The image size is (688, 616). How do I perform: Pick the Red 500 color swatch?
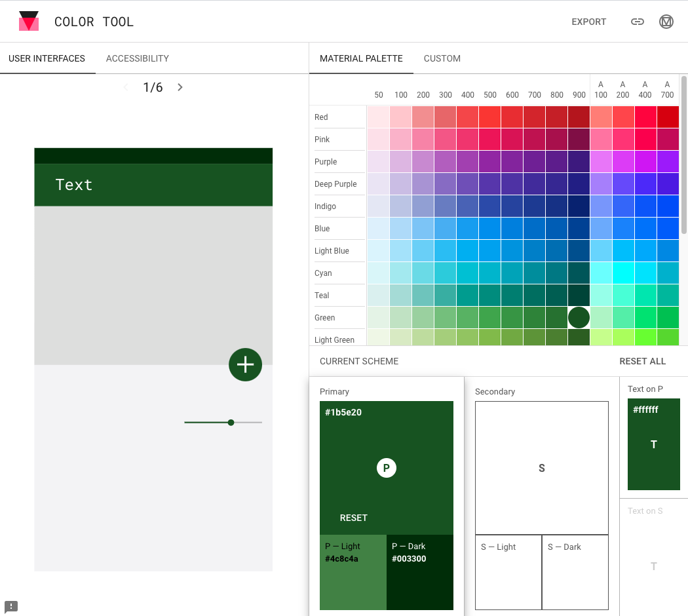pos(489,117)
